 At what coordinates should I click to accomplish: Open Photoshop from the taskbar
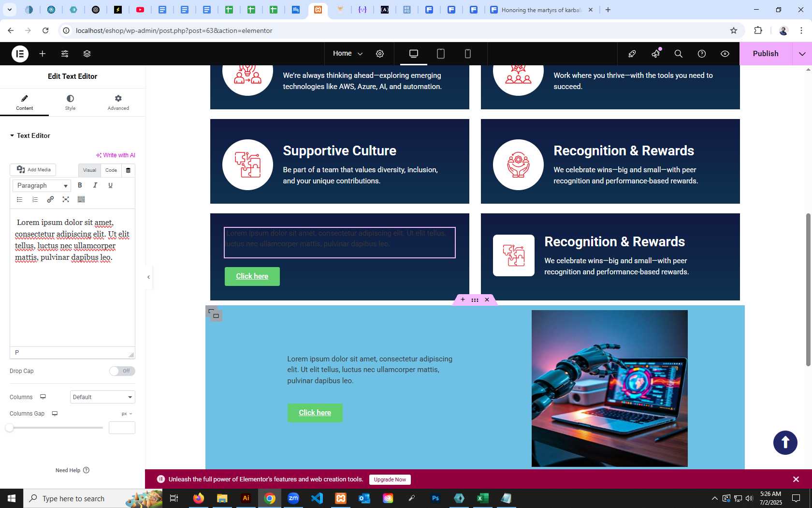tap(435, 498)
